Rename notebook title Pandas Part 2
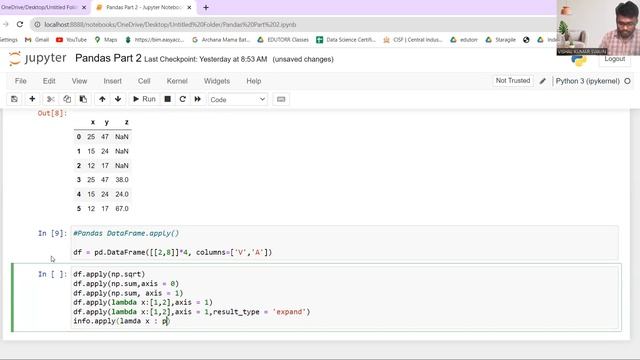640x360 pixels. point(108,58)
